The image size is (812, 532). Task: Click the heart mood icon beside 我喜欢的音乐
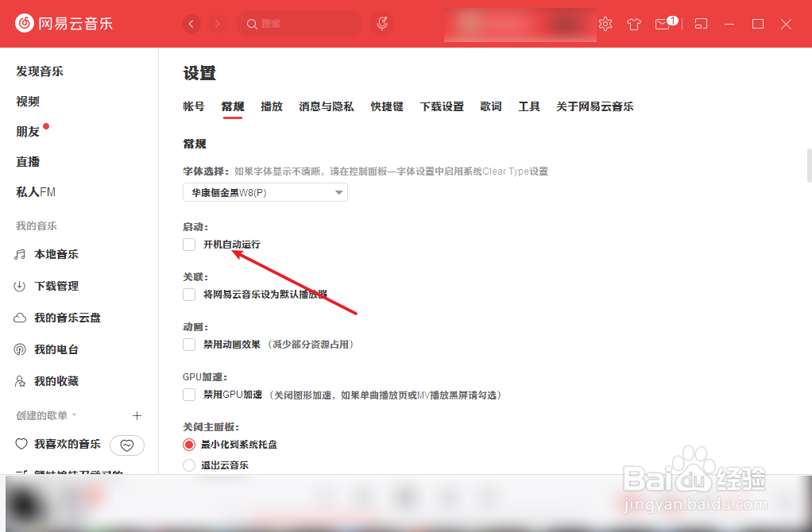pyautogui.click(x=127, y=445)
